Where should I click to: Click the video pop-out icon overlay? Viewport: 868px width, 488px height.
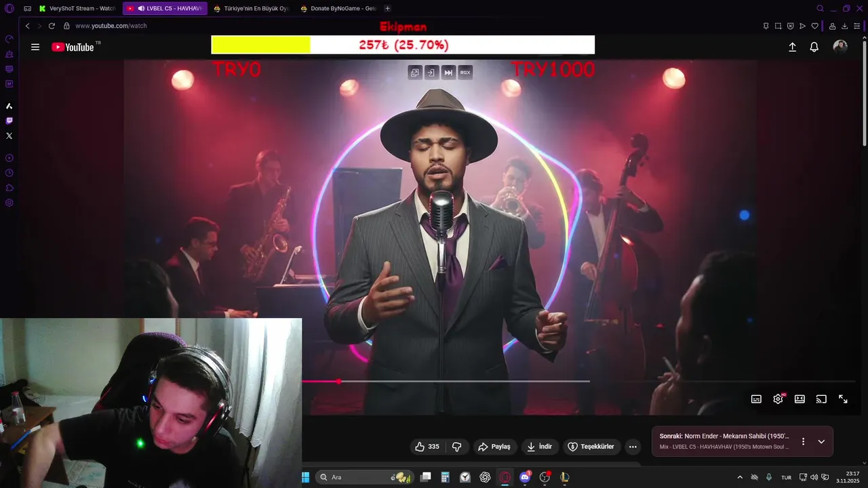point(415,73)
